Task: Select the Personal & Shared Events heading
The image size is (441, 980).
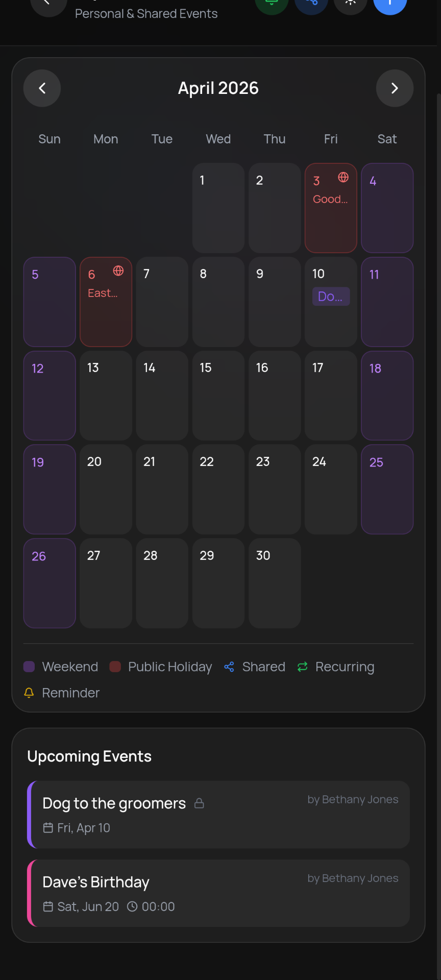Action: click(146, 14)
